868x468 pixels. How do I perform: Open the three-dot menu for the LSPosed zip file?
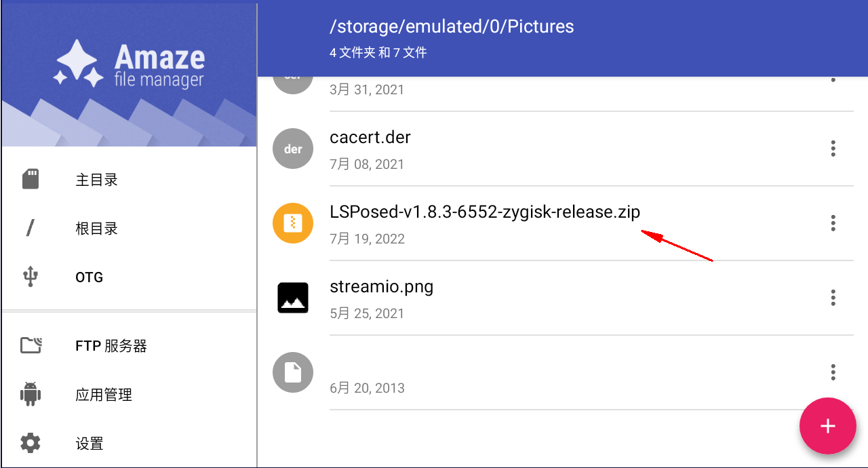[x=833, y=223]
